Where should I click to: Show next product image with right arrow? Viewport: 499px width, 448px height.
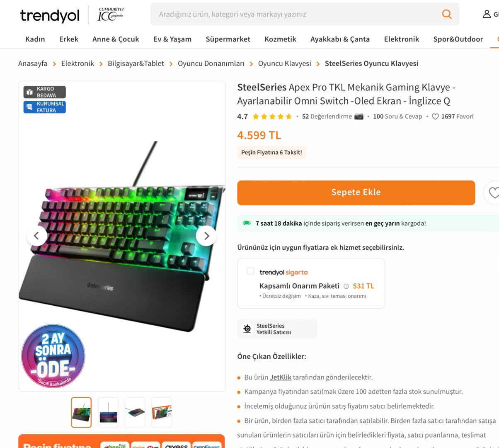pos(206,236)
